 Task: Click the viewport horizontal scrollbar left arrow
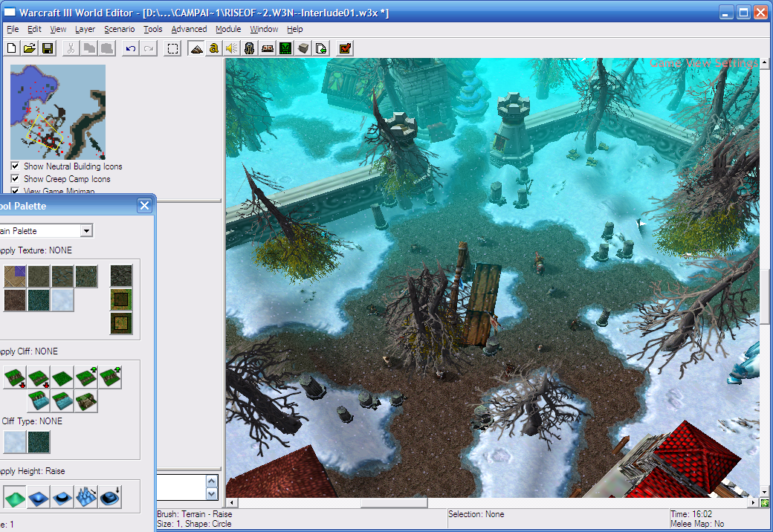(231, 503)
